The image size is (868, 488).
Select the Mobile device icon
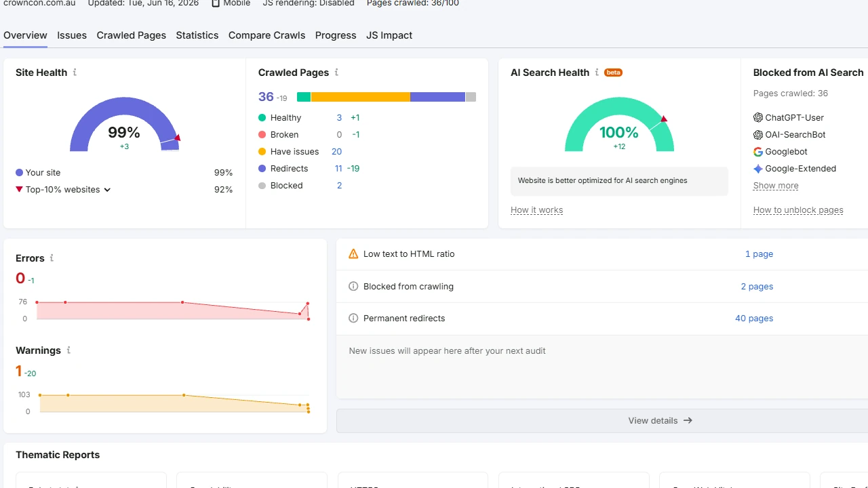(216, 3)
